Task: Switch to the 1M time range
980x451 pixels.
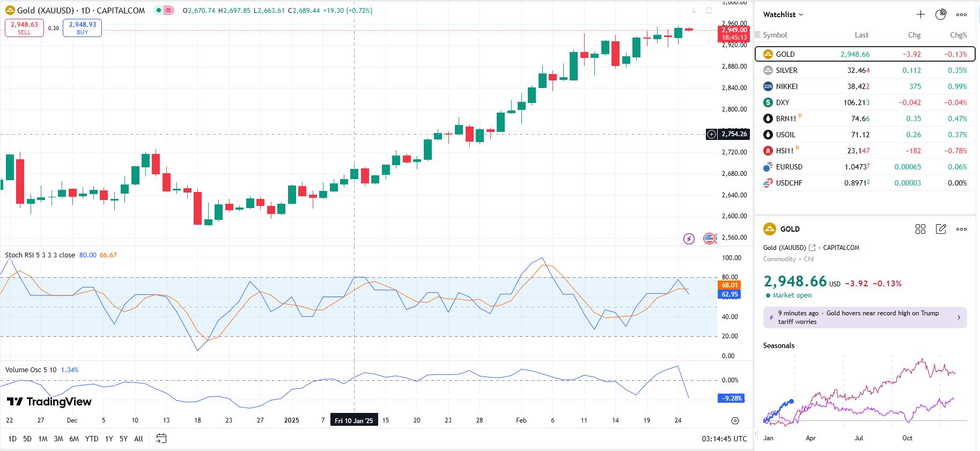Action: pos(43,439)
